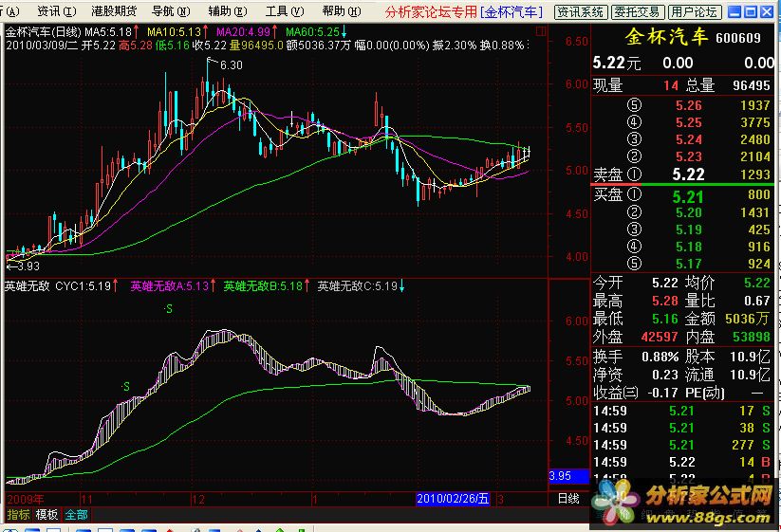The width and height of the screenshot is (781, 532).
Task: Open the 港股期货 menu
Action: (x=114, y=11)
